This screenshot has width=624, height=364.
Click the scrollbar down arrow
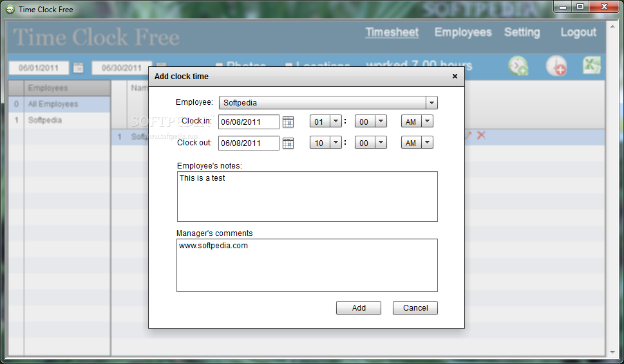click(612, 352)
